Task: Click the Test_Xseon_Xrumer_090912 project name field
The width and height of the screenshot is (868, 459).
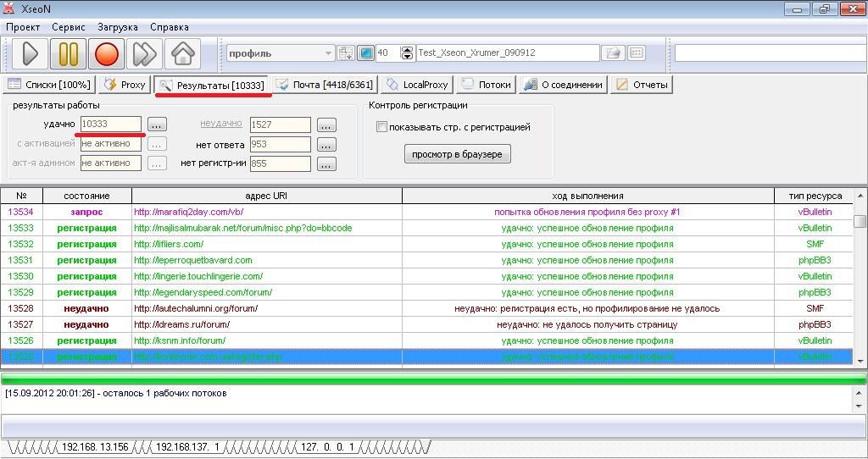Action: pos(508,53)
